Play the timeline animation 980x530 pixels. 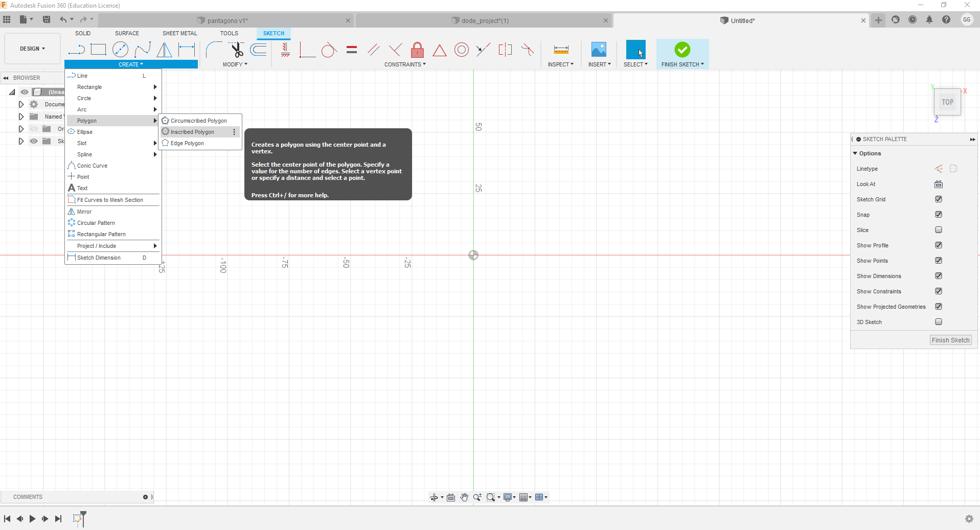coord(32,519)
